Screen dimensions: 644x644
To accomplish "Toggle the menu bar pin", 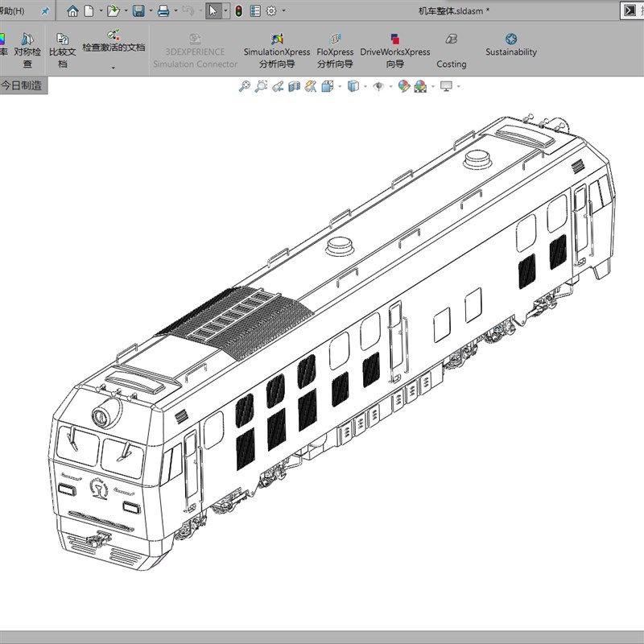I will tap(45, 11).
